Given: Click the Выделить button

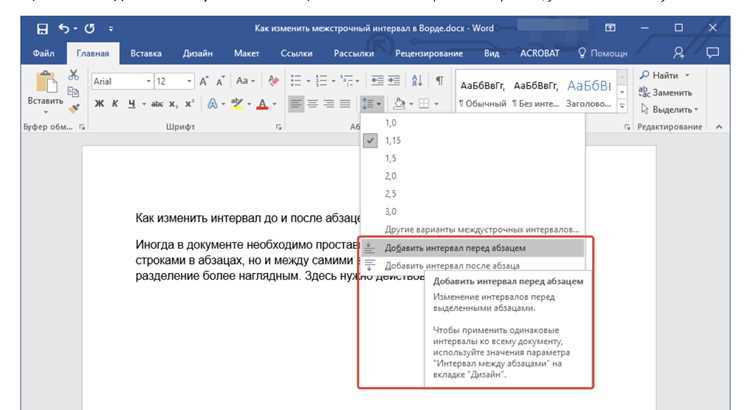Looking at the screenshot, I should click(x=669, y=110).
